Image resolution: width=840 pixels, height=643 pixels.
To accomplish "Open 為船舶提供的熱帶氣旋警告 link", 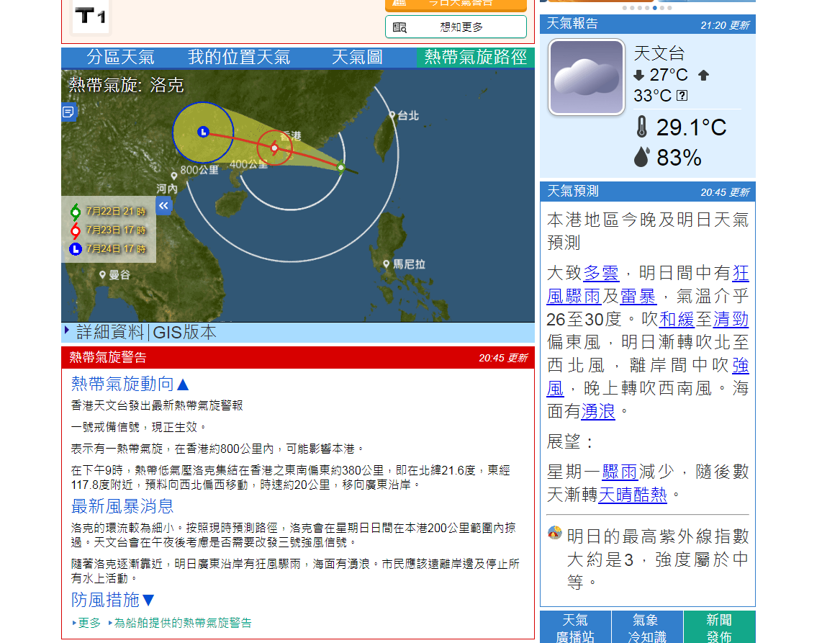I will pyautogui.click(x=183, y=623).
